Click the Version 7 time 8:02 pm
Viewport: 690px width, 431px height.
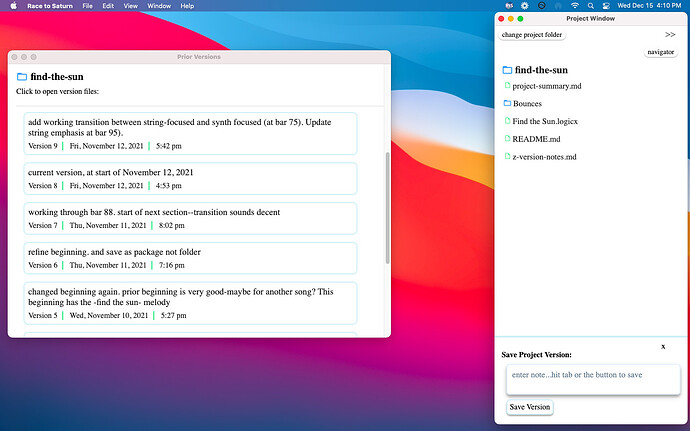click(x=172, y=225)
